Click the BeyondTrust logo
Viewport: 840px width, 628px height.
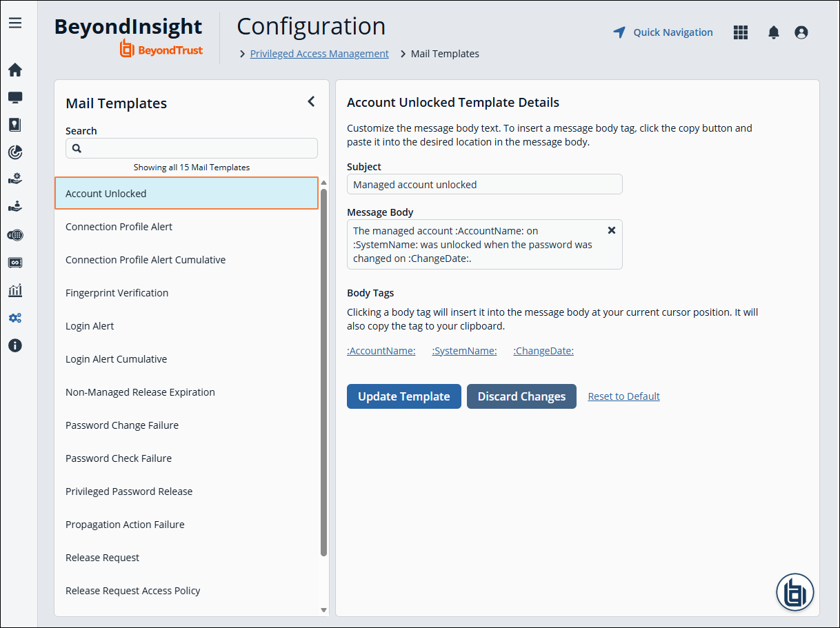point(161,49)
